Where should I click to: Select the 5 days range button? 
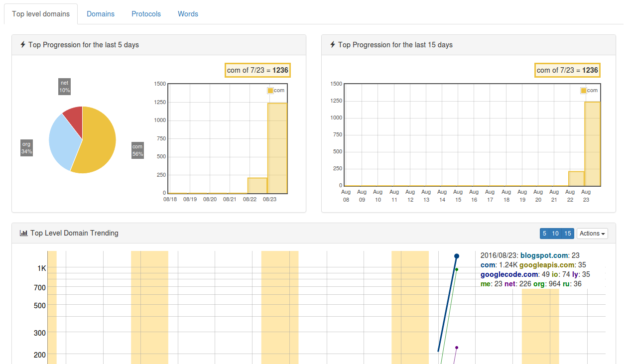[x=544, y=234]
